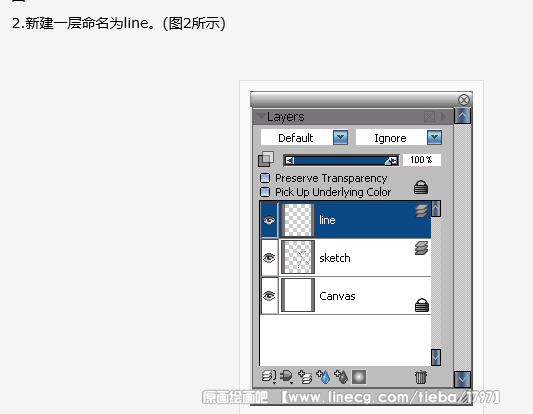This screenshot has width=533, height=414.
Task: Click layer opacity slider bar
Action: pos(341,160)
